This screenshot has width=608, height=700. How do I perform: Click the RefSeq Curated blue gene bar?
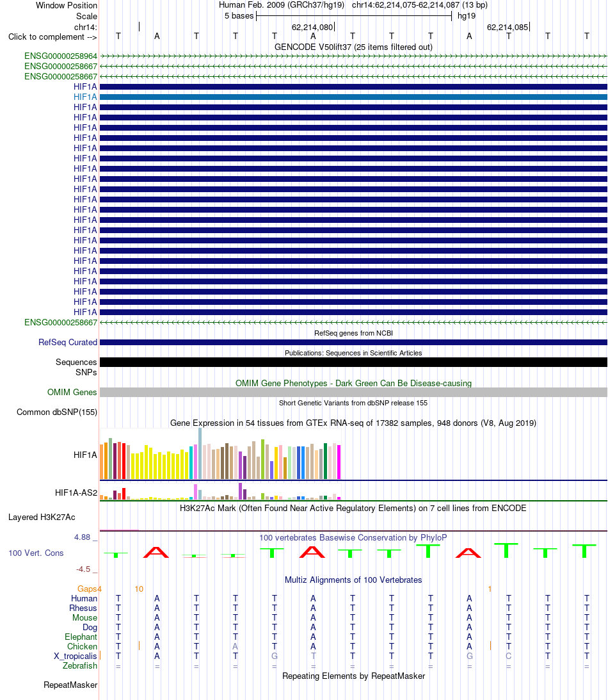353,343
